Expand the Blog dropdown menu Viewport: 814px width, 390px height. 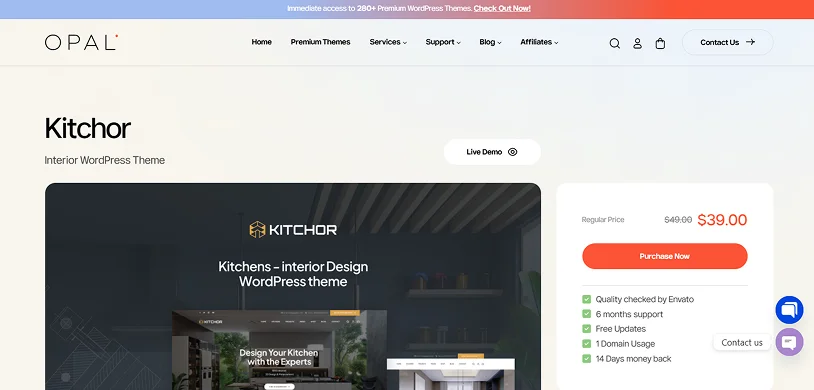click(490, 42)
